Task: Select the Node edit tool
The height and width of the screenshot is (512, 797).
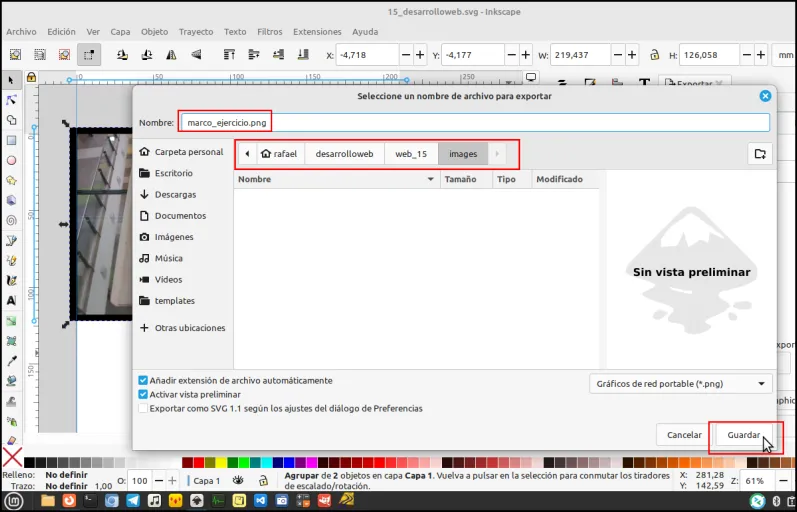Action: click(11, 100)
